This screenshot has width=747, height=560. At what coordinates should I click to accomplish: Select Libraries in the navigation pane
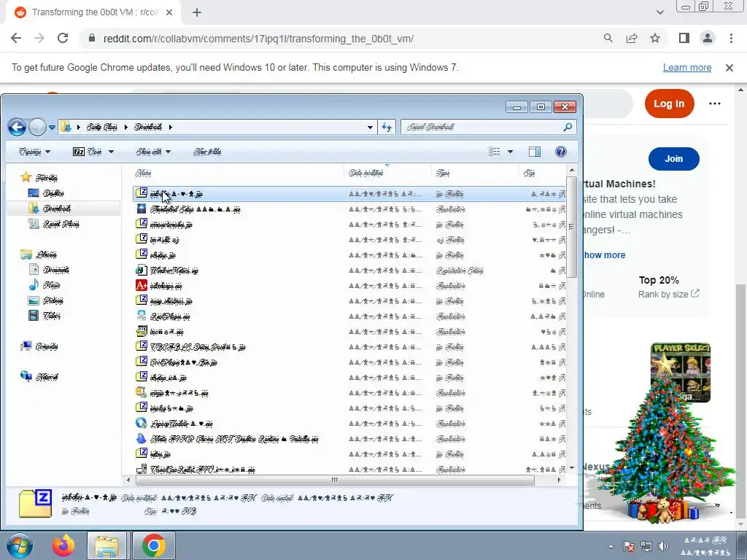tap(39, 254)
